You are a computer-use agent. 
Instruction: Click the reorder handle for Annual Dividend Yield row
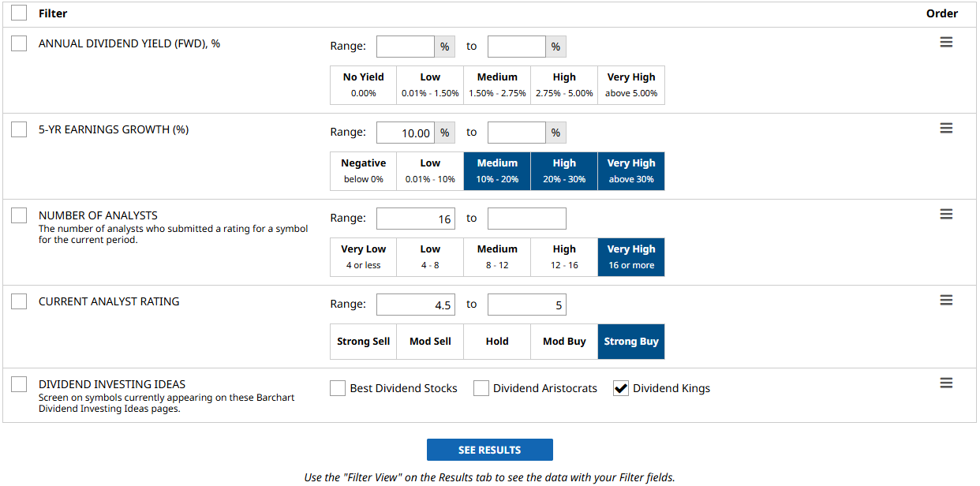946,43
